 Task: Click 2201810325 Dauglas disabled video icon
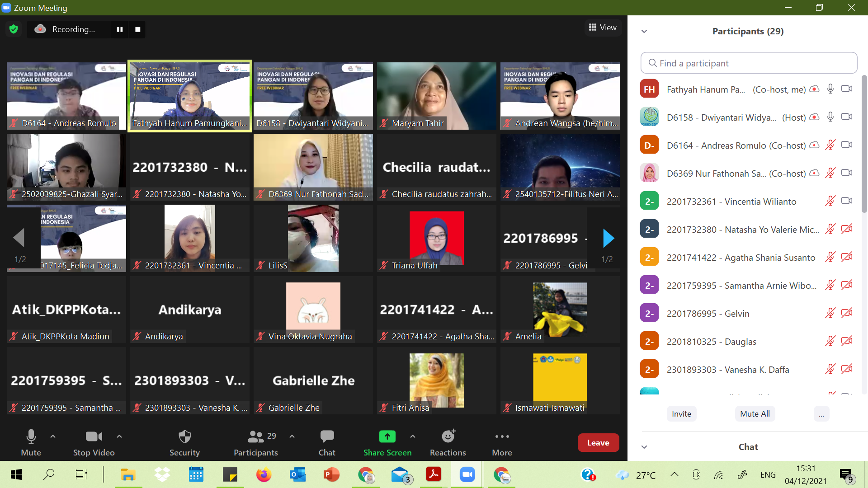(x=847, y=341)
